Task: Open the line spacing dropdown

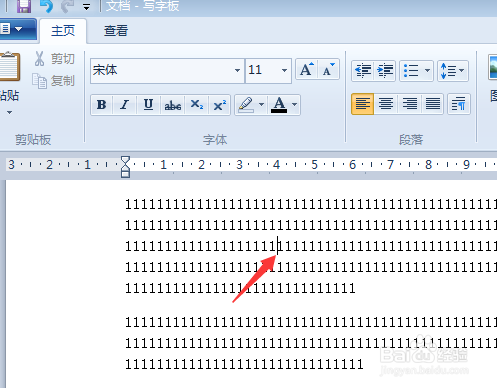Action: pyautogui.click(x=453, y=71)
